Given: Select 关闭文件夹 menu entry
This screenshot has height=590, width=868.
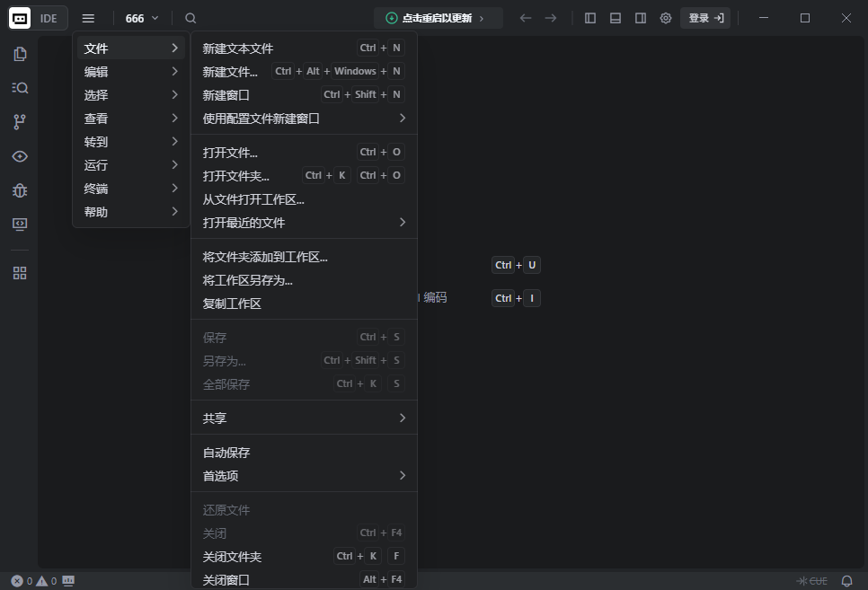Looking at the screenshot, I should click(304, 556).
